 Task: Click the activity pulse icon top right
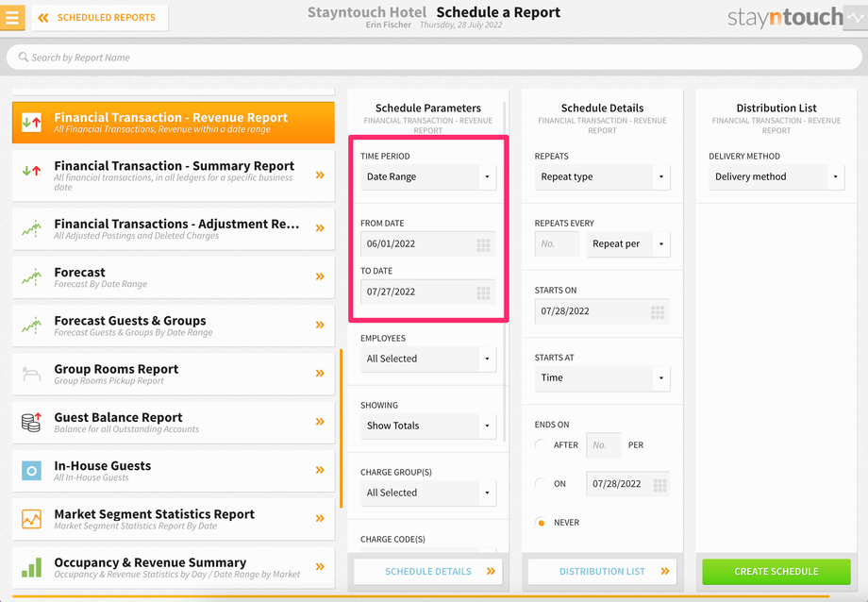(856, 18)
